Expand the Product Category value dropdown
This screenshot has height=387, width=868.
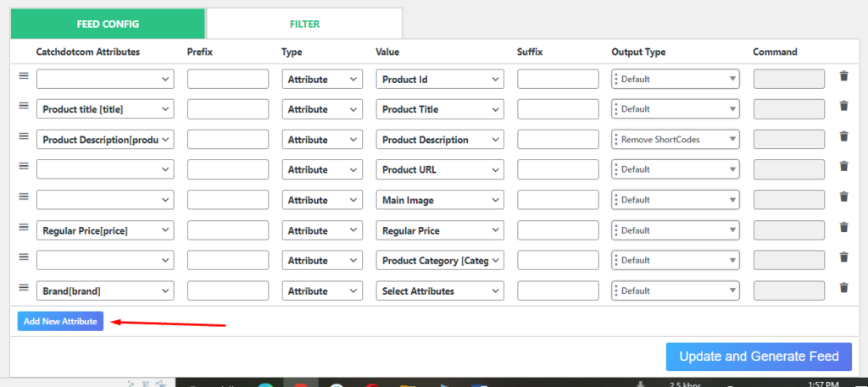440,260
